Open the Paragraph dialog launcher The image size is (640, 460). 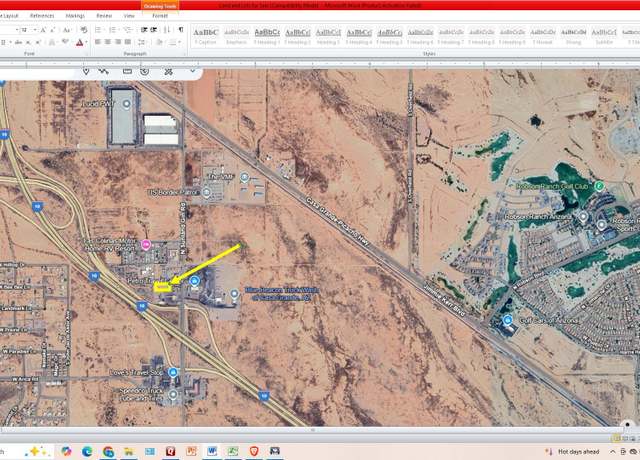pyautogui.click(x=184, y=53)
